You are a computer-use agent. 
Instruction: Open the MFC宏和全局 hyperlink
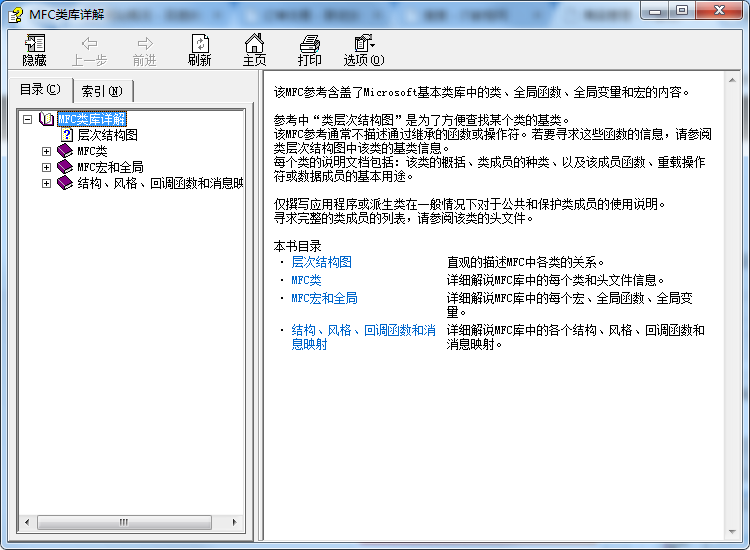coord(324,298)
